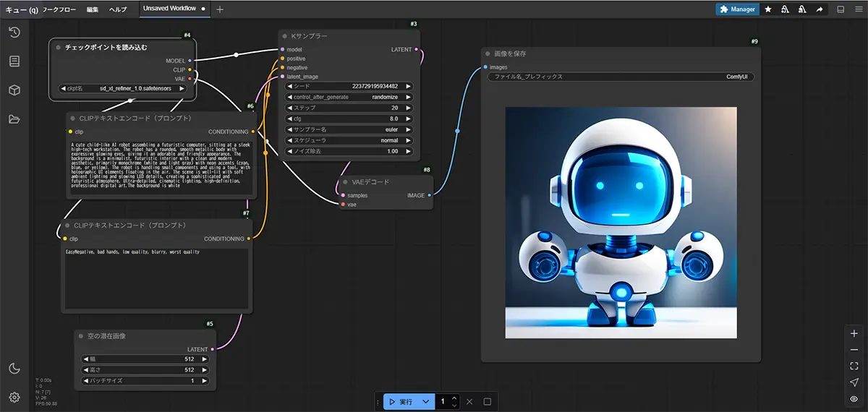Open the control_after_generate combo

(x=350, y=96)
